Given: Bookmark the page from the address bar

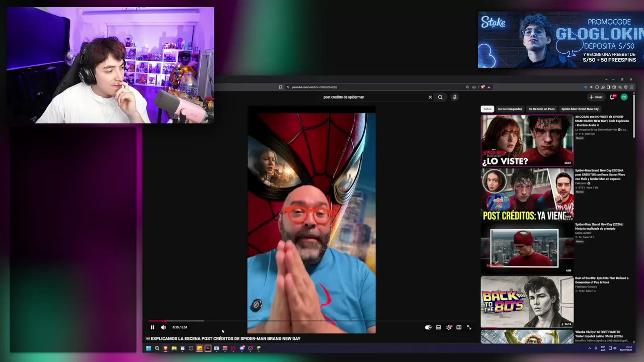Looking at the screenshot, I should 280,87.
